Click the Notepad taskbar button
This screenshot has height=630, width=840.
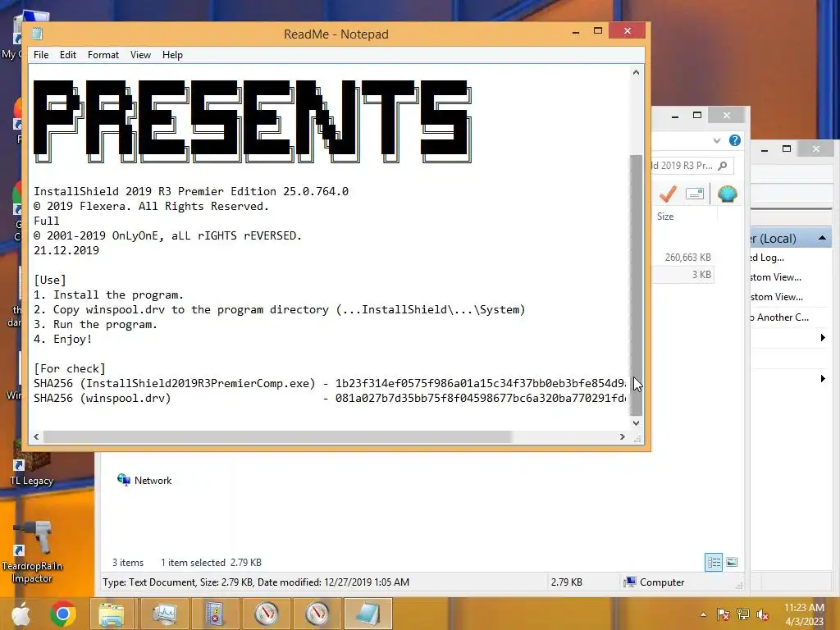pos(368,614)
